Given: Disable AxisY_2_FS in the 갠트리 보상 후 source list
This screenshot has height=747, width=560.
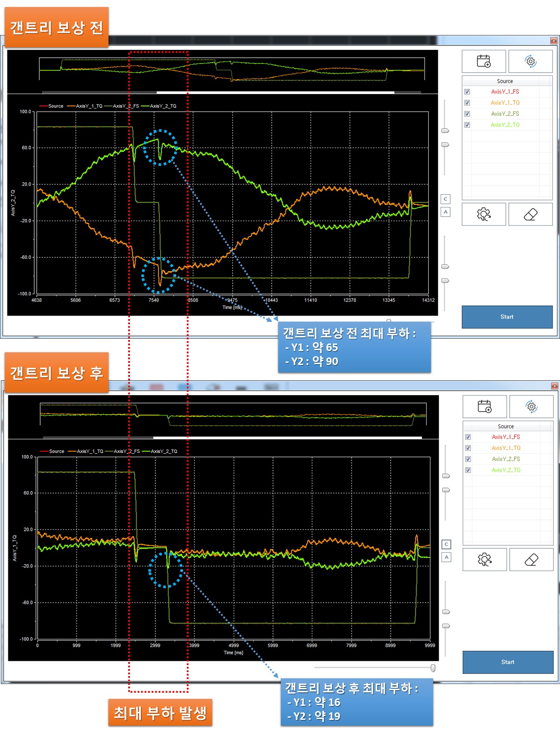Looking at the screenshot, I should coord(468,459).
